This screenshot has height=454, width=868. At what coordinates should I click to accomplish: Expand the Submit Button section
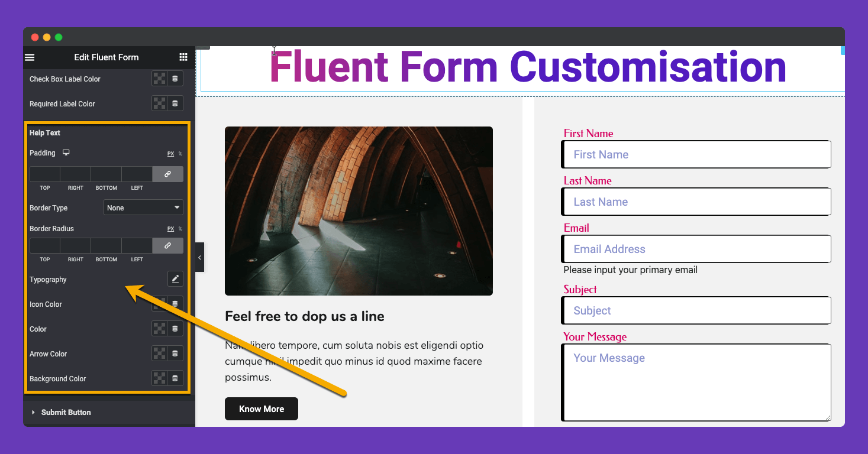(109, 412)
